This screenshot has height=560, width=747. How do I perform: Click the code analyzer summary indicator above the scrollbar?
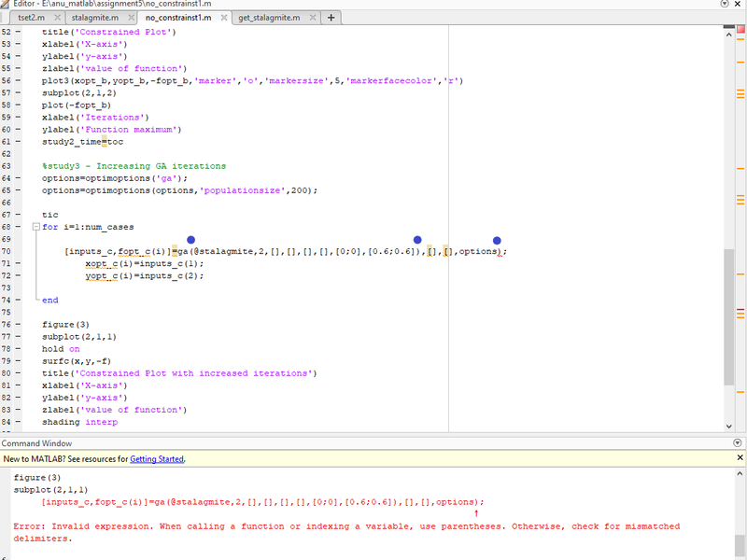[740, 29]
